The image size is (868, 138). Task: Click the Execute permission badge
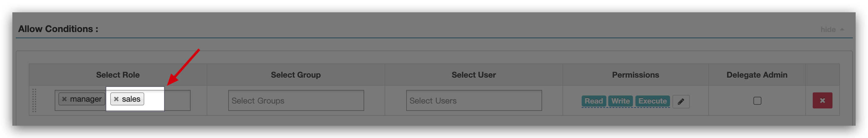pos(652,101)
